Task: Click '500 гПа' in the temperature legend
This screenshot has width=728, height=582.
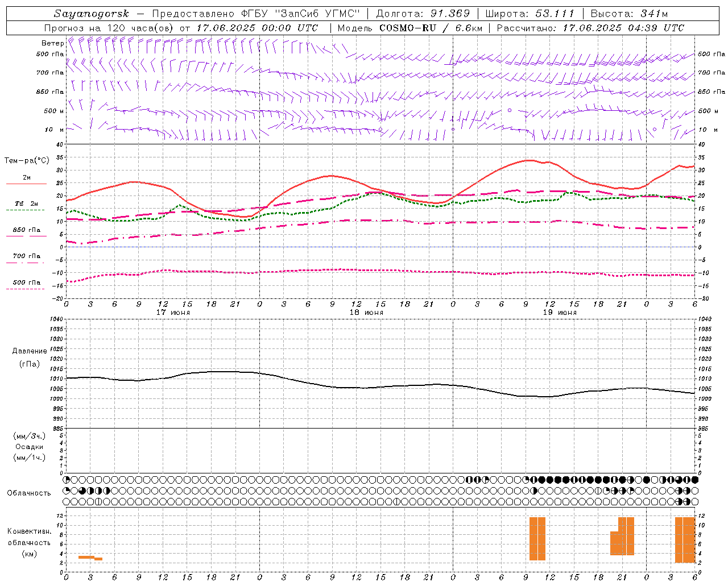Action: (27, 282)
